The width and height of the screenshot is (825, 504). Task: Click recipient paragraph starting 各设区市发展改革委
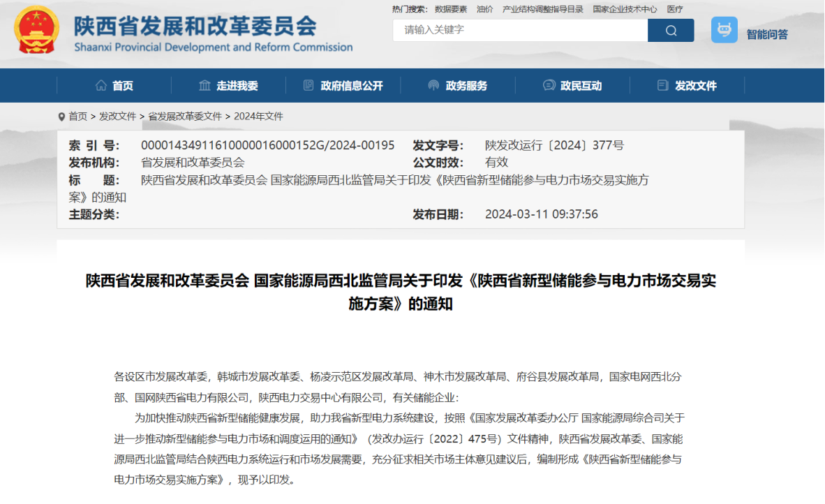pyautogui.click(x=398, y=387)
